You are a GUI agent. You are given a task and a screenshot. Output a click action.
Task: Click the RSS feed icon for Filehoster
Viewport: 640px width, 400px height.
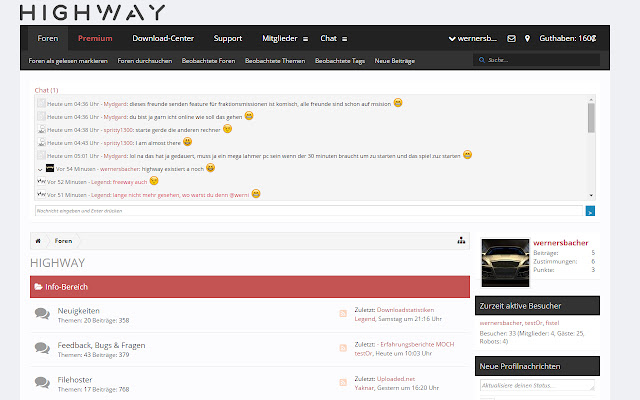344,383
